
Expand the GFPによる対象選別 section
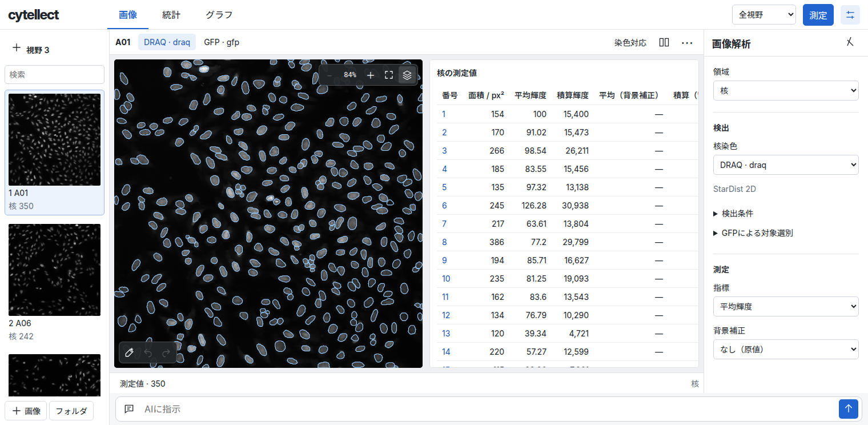(753, 233)
